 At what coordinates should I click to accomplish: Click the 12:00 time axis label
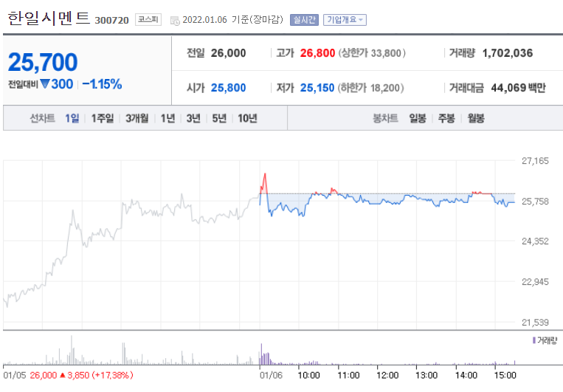point(387,376)
